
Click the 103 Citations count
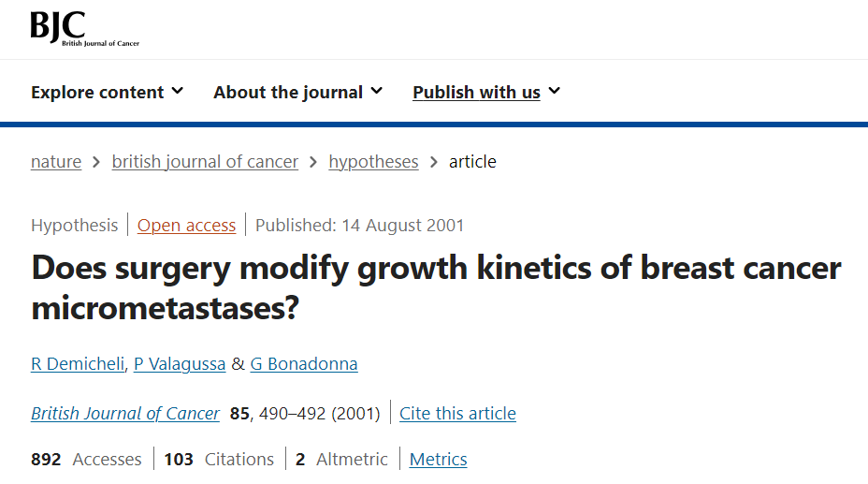click(x=219, y=459)
